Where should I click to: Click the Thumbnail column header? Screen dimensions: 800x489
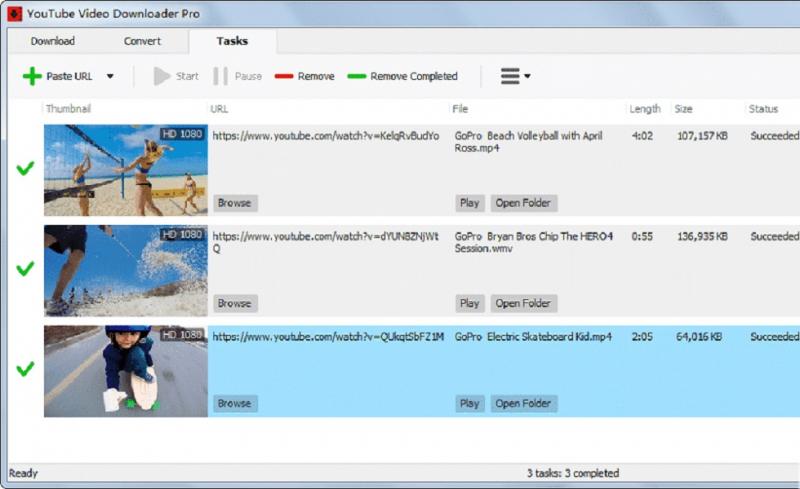(x=68, y=109)
